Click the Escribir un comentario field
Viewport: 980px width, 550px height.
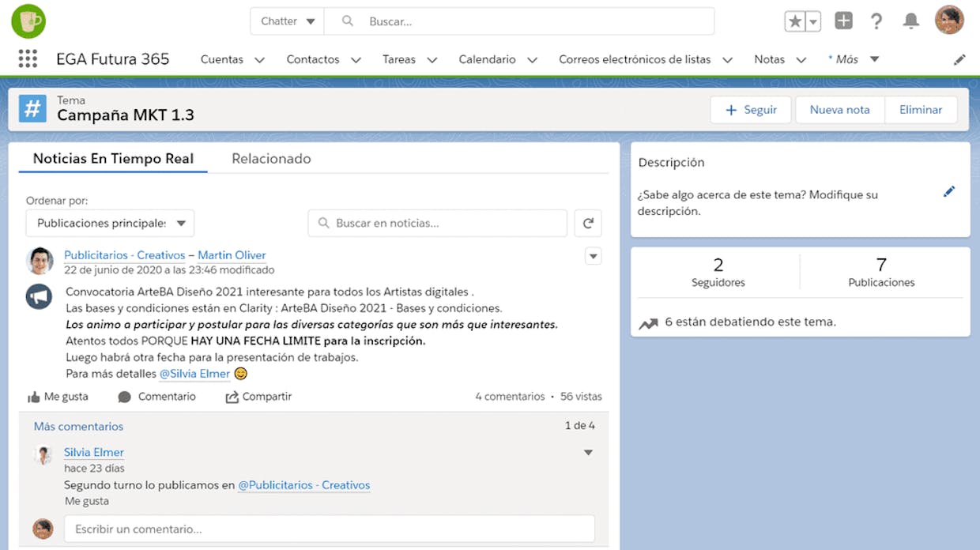(330, 529)
